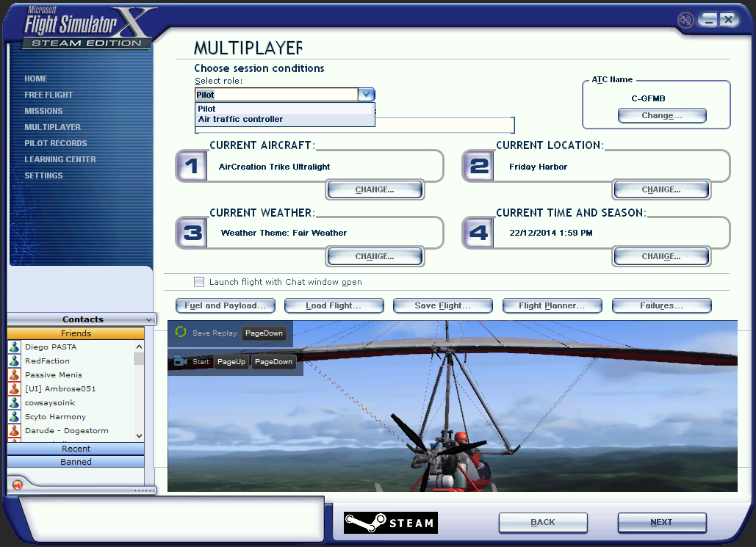This screenshot has height=547, width=756.
Task: Select RedFaction in the friends list
Action: coord(47,361)
